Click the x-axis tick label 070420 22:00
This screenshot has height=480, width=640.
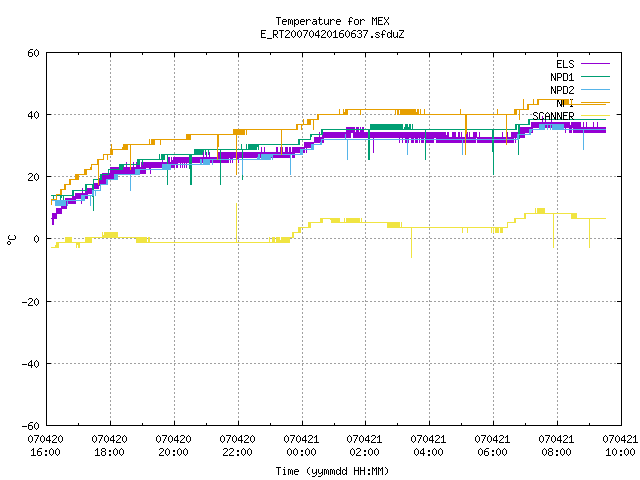coord(238,446)
